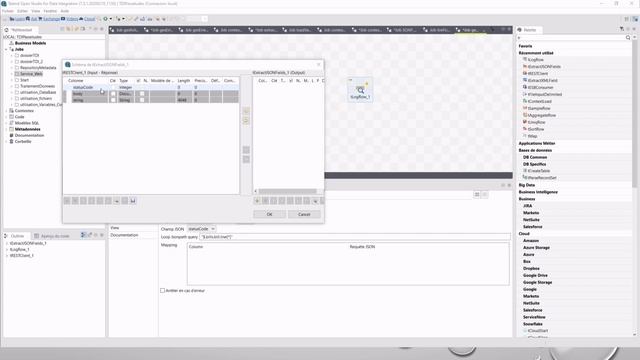The image size is (640, 360).
Task: Open the Videos link in toolbar
Action: [70, 19]
